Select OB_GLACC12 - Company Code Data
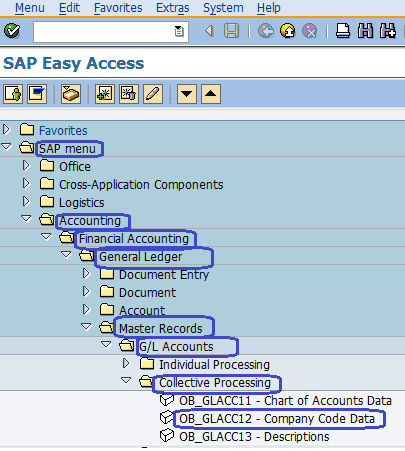405x451 pixels. pyautogui.click(x=277, y=419)
